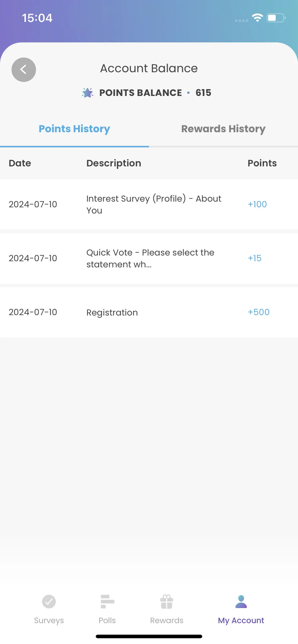Viewport: 298px width, 644px height.
Task: Switch to the Points History tab
Action: (74, 129)
